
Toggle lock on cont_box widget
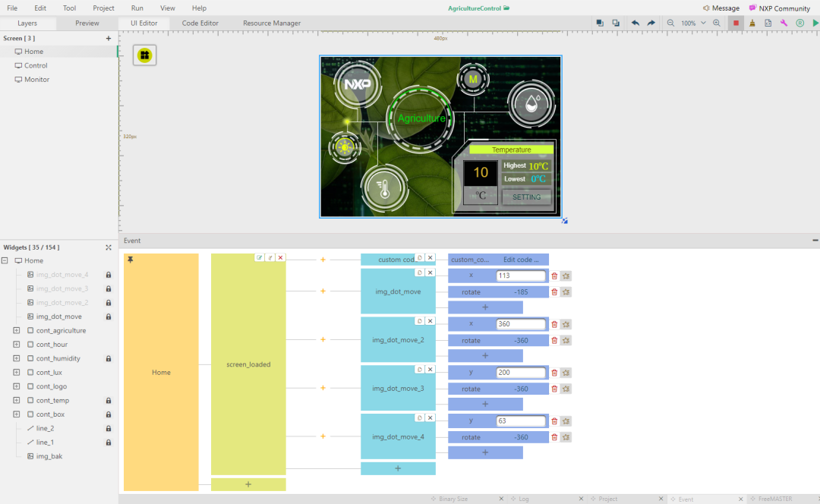pos(109,414)
